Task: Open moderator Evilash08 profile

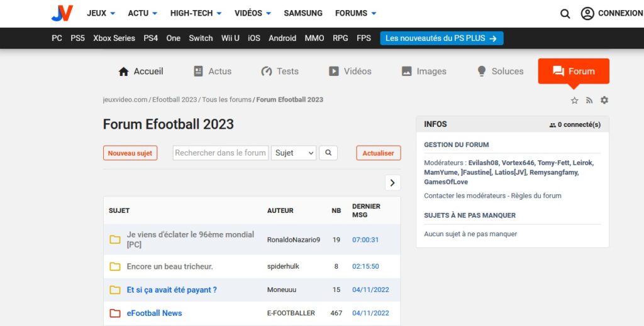Action: coord(483,163)
